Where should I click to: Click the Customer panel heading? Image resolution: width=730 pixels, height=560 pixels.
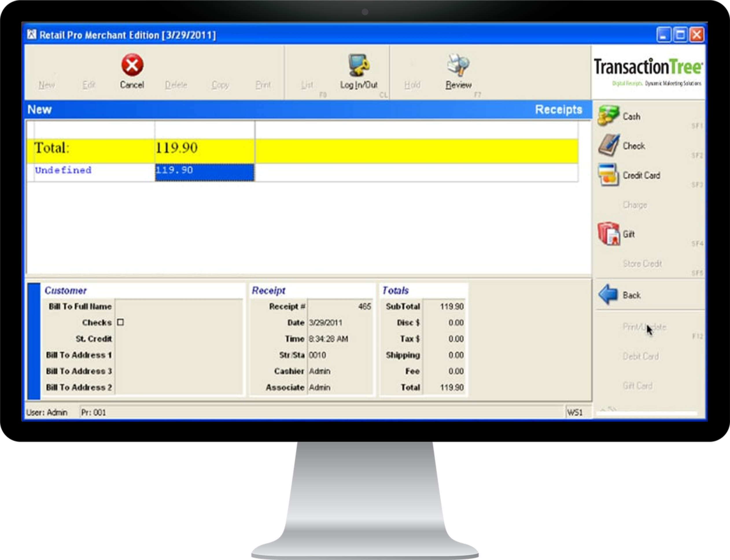pos(66,290)
